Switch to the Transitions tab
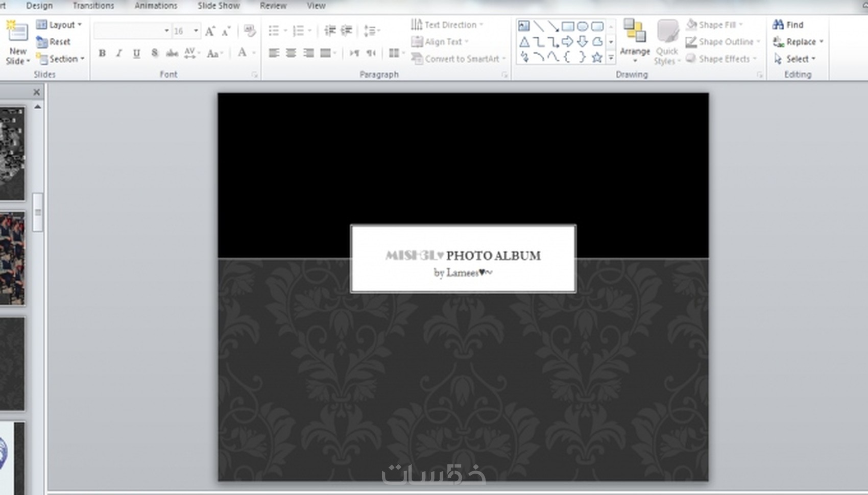868x495 pixels. (x=93, y=6)
